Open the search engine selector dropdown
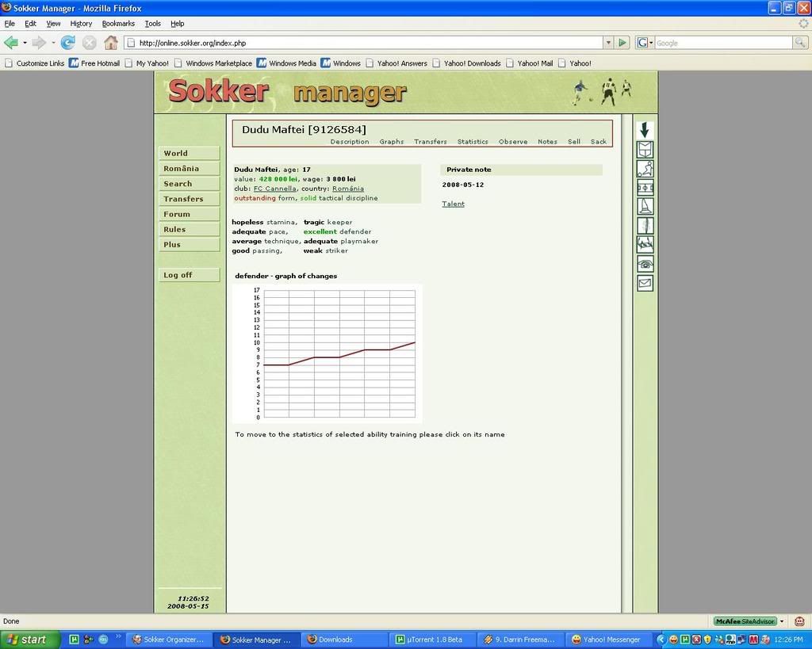812x649 pixels. [x=645, y=43]
